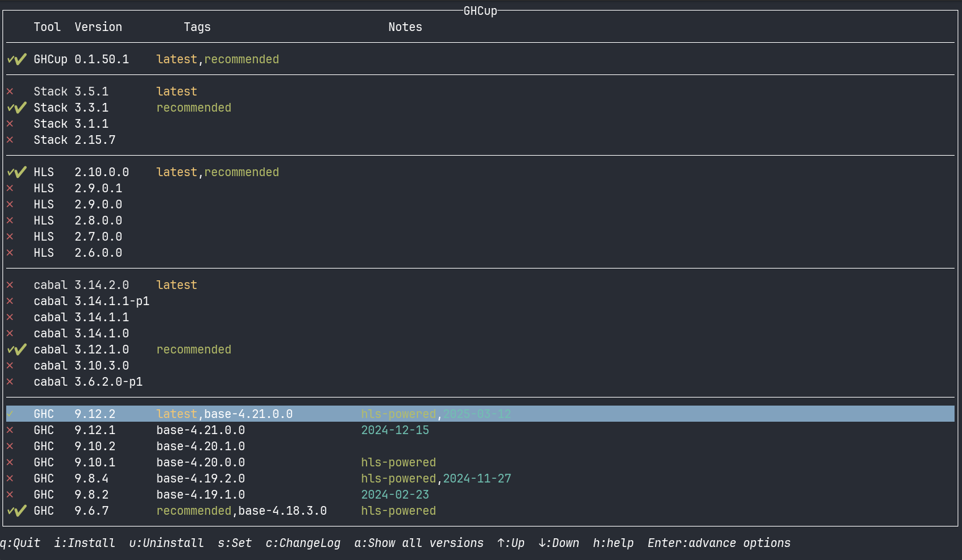Click the hls-powered note on GHC 9.10.1
The image size is (962, 560).
click(x=399, y=463)
